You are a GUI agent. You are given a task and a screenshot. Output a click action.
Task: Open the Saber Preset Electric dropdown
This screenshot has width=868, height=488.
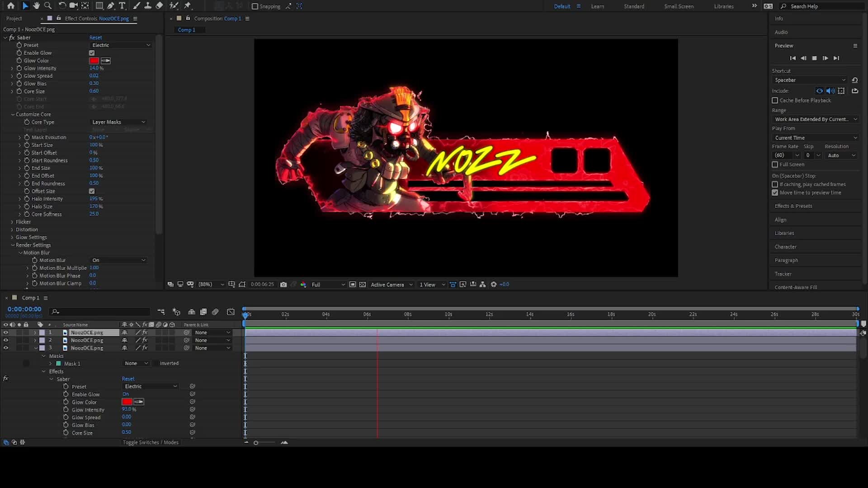click(121, 45)
